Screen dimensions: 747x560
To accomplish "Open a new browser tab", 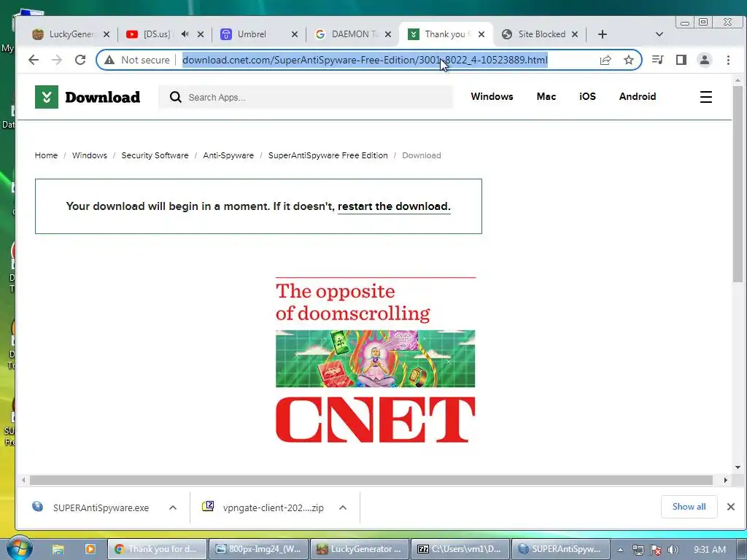I will 602,34.
